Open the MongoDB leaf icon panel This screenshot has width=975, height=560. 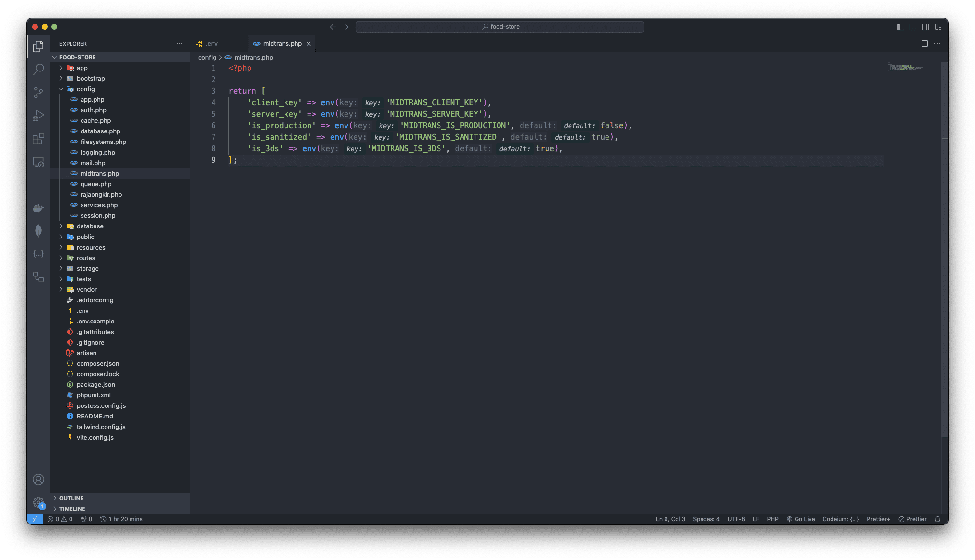pyautogui.click(x=38, y=231)
